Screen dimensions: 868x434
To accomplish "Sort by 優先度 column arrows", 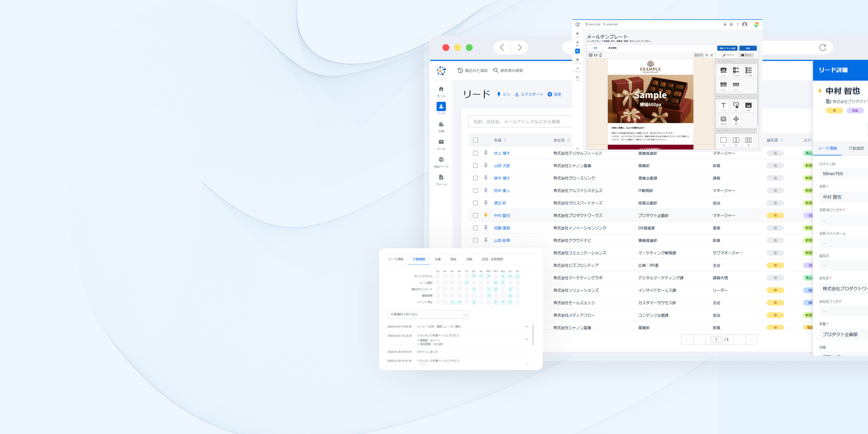I will coord(782,140).
